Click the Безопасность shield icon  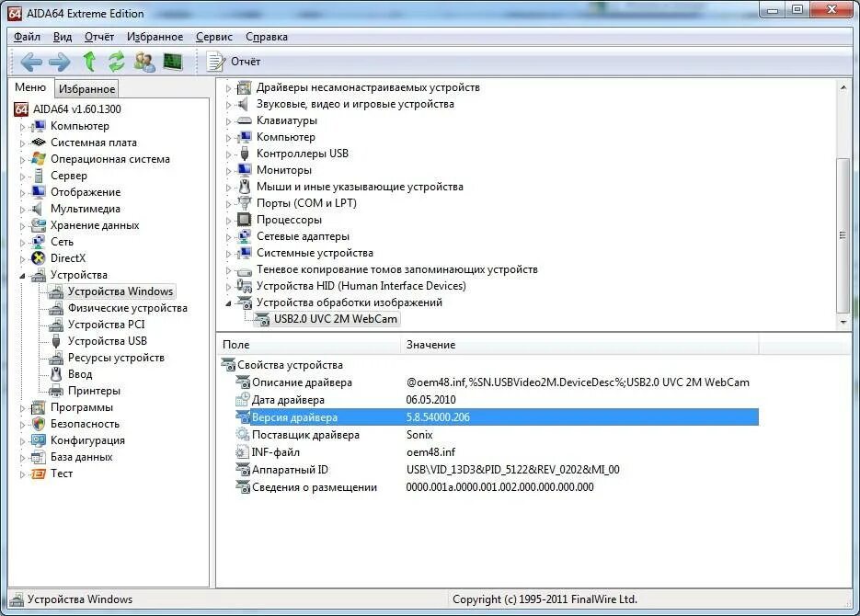click(39, 424)
